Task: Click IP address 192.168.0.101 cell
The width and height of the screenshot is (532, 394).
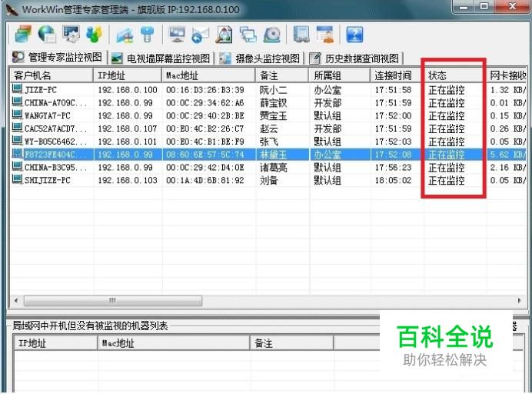Action: pos(128,142)
